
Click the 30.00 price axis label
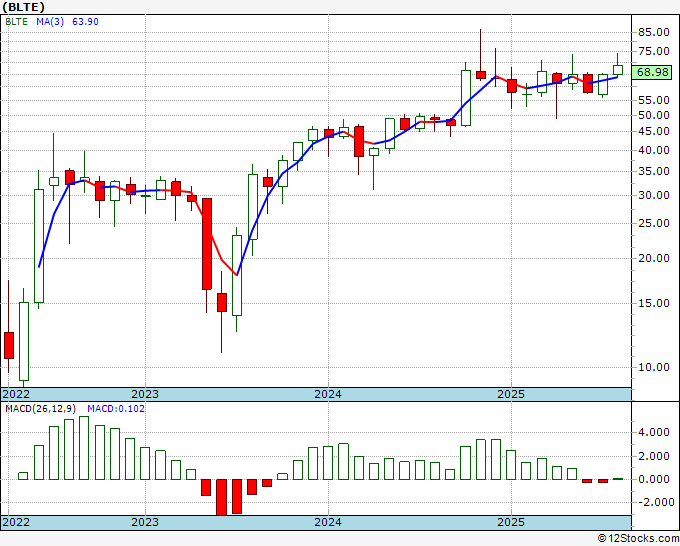point(654,195)
